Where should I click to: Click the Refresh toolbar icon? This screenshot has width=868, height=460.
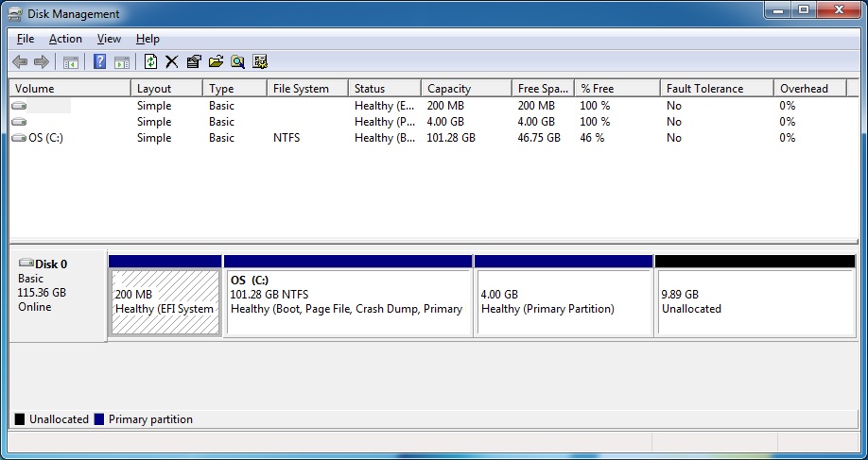(x=150, y=61)
